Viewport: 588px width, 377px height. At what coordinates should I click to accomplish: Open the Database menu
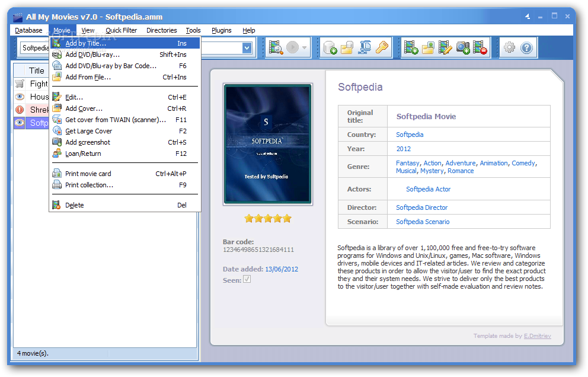coord(28,30)
